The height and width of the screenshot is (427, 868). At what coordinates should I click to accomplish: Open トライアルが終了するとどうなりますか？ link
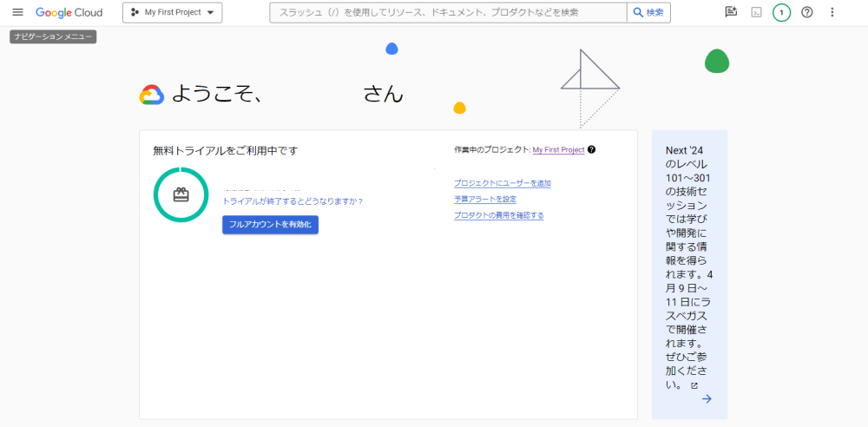click(293, 201)
